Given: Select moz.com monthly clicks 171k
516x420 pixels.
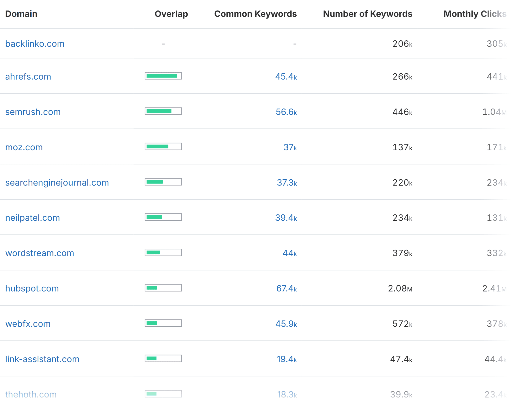Looking at the screenshot, I should (x=497, y=147).
